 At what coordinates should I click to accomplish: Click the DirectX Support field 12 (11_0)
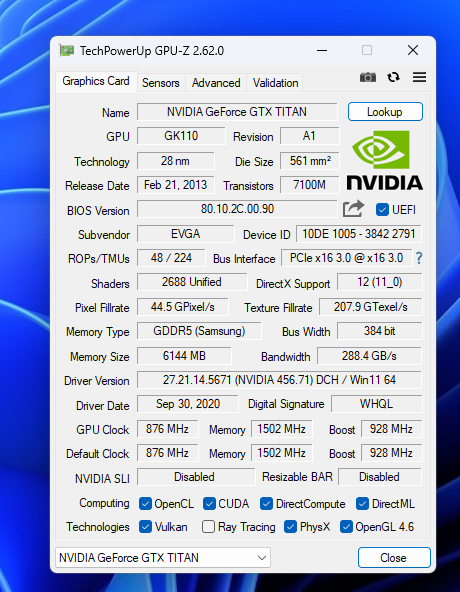point(379,282)
